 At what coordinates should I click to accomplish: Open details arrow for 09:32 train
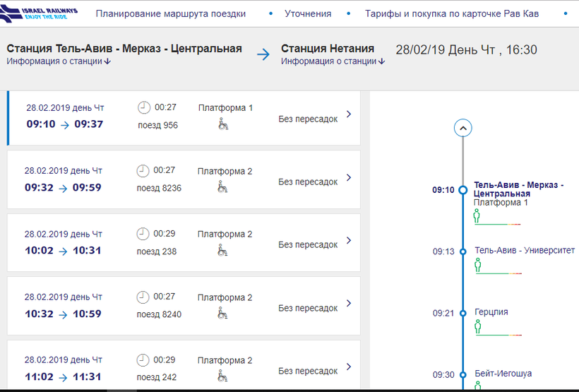point(349,177)
